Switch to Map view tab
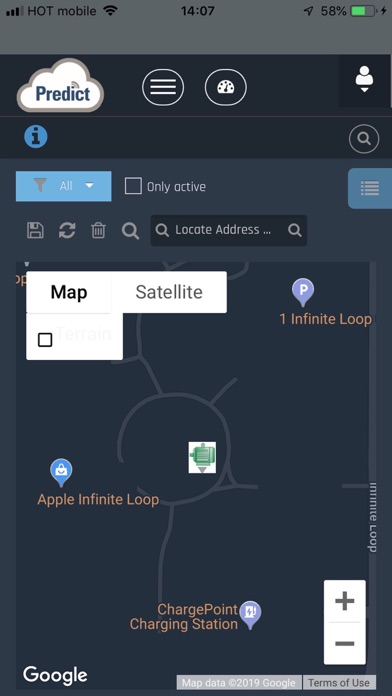 click(x=69, y=292)
